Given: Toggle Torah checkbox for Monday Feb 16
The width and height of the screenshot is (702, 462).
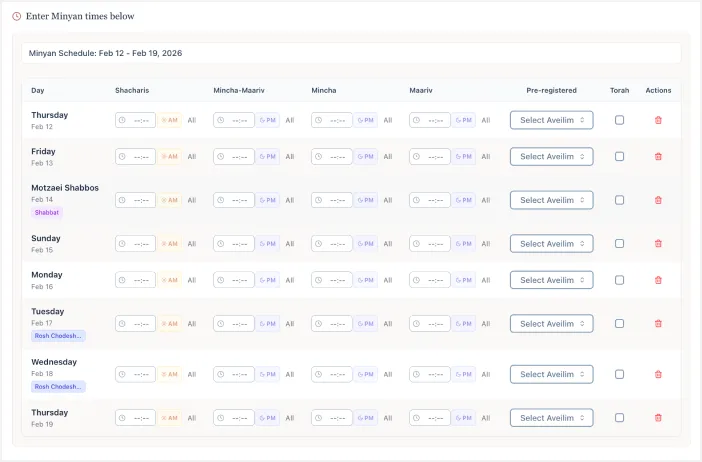Looking at the screenshot, I should pos(619,281).
